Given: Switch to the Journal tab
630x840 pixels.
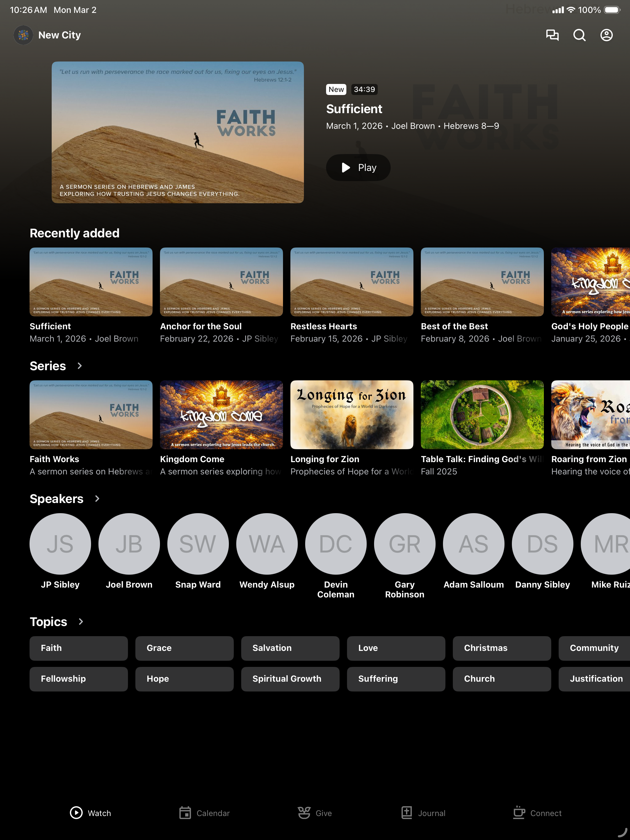Looking at the screenshot, I should coord(423,813).
